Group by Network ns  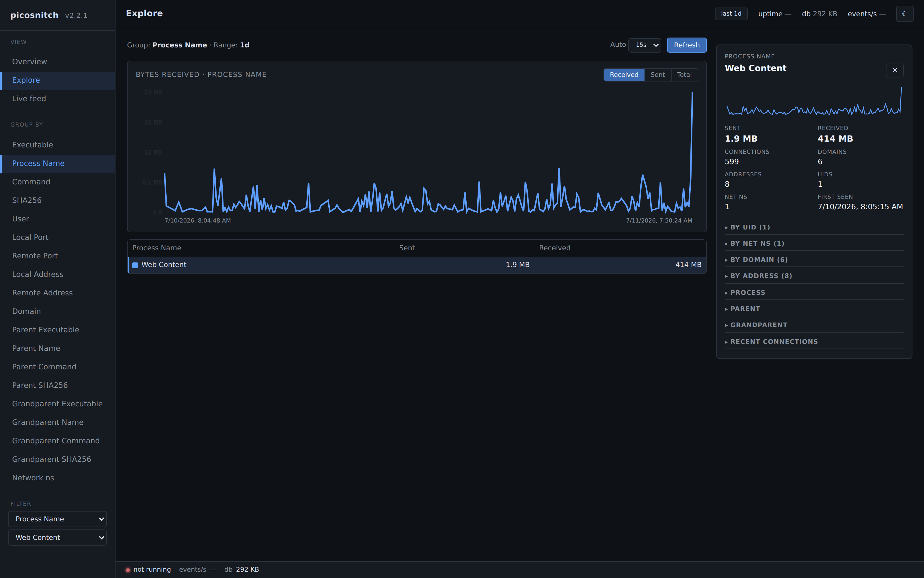pyautogui.click(x=58, y=478)
